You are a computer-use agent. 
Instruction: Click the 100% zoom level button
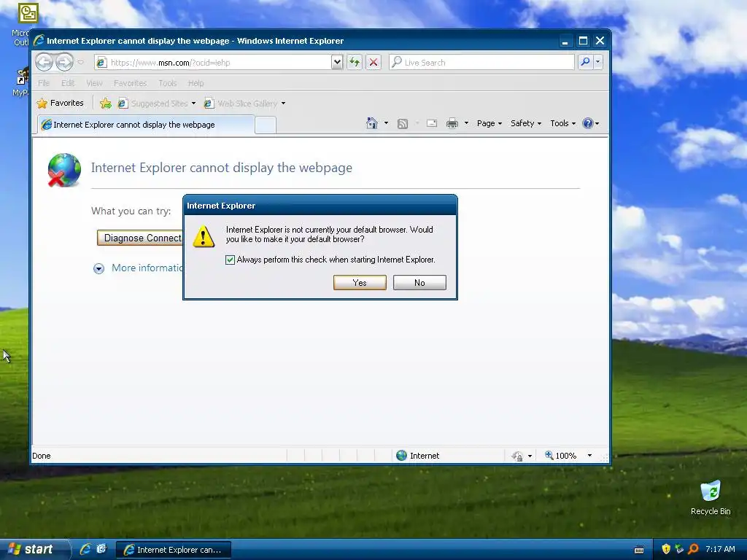point(561,456)
